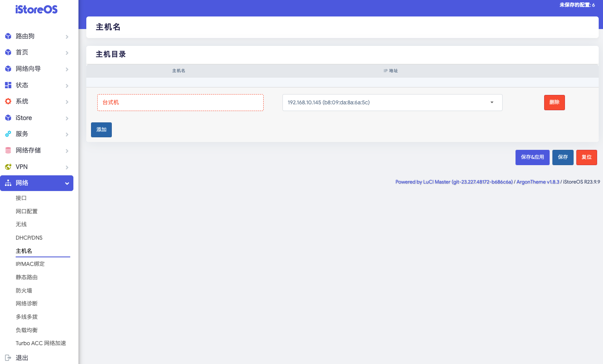Open the IP address dropdown for 台式机
The width and height of the screenshot is (603, 364).
491,102
